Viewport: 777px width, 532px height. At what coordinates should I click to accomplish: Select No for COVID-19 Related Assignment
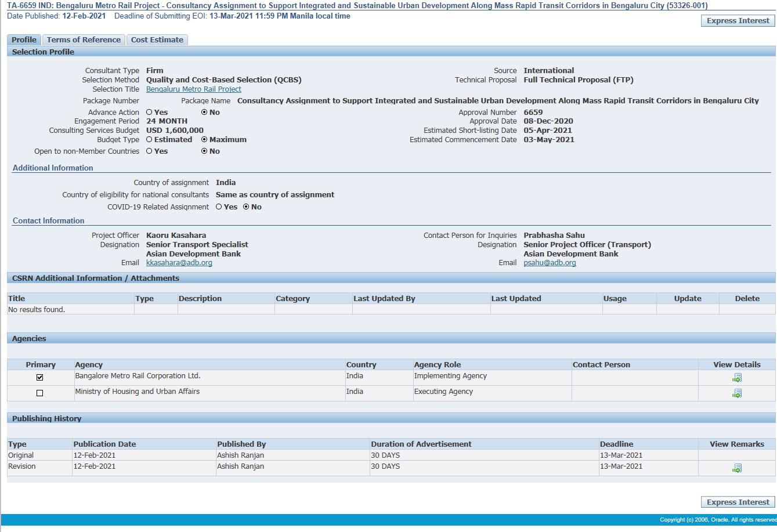tap(246, 207)
